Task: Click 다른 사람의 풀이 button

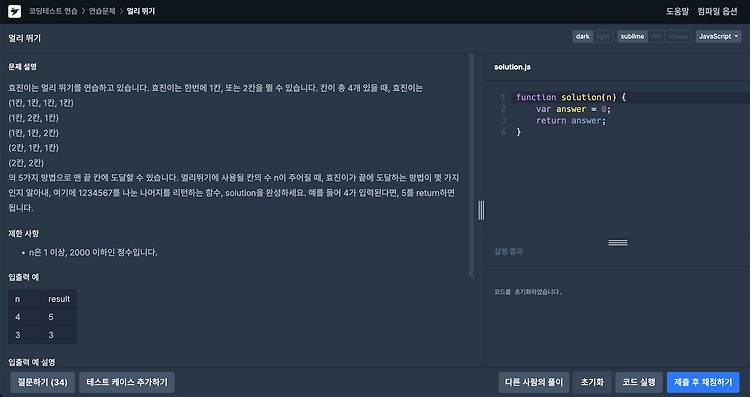Action: pyautogui.click(x=534, y=382)
